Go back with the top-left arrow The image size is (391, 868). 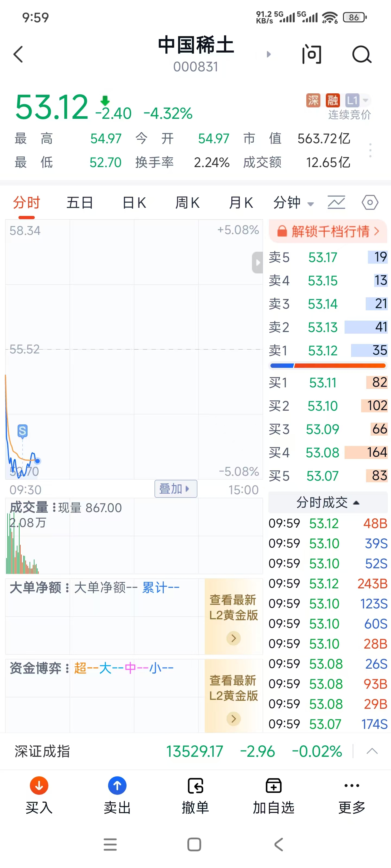coord(18,55)
